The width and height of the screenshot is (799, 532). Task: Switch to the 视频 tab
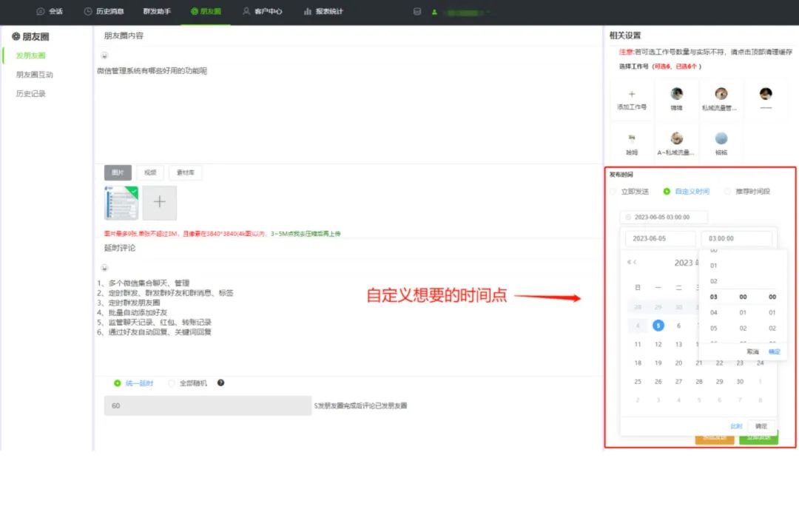pyautogui.click(x=151, y=172)
